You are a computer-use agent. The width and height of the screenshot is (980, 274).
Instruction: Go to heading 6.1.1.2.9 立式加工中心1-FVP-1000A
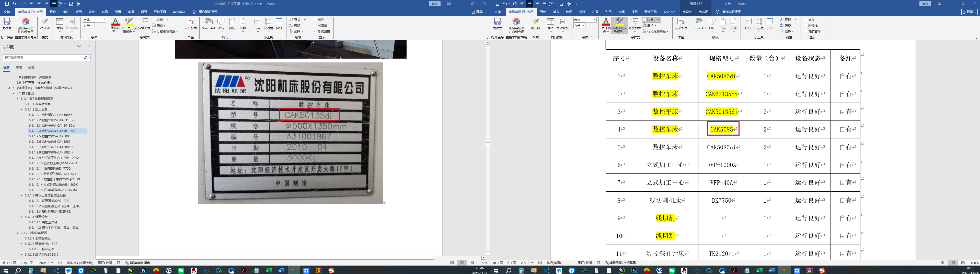(x=54, y=158)
